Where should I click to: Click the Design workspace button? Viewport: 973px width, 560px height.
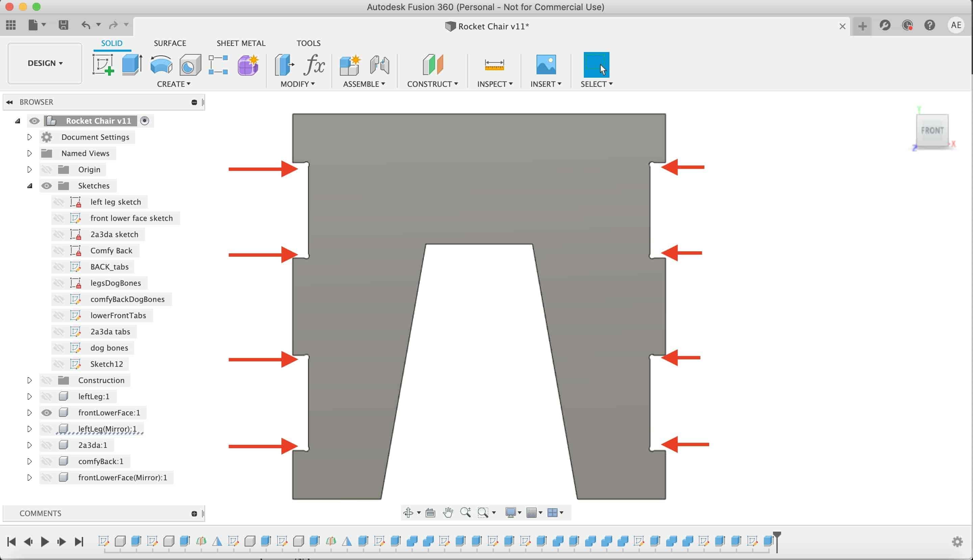(44, 62)
